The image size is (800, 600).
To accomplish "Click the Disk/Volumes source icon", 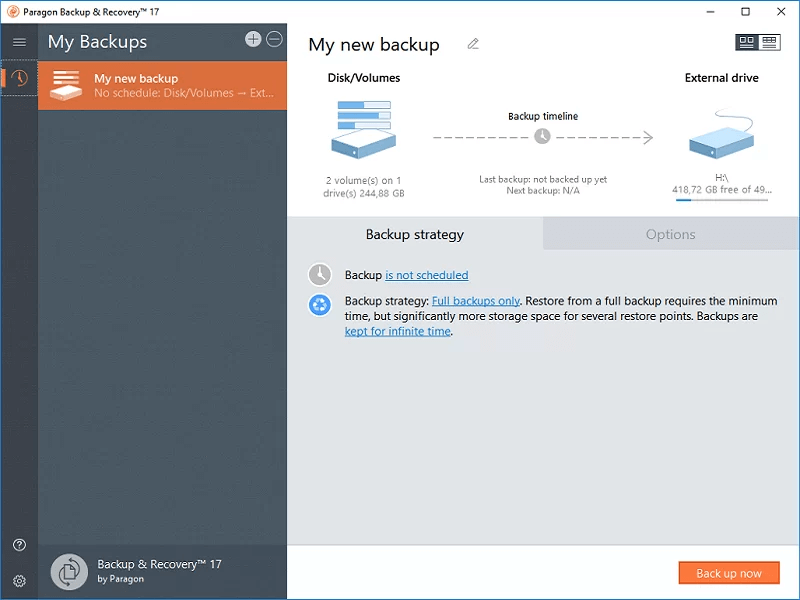I will tap(362, 130).
